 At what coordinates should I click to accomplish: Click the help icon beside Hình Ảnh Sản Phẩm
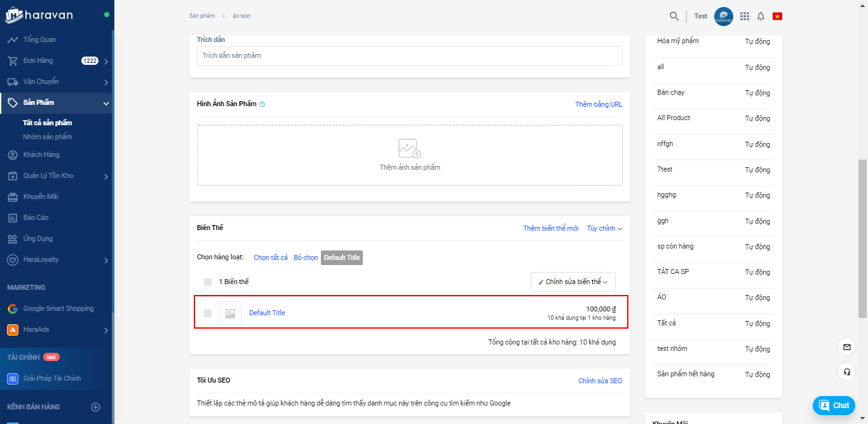(x=262, y=104)
